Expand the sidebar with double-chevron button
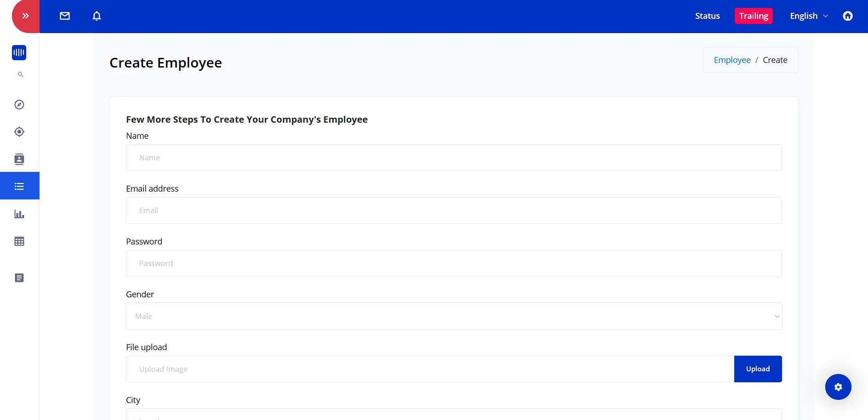 (25, 16)
